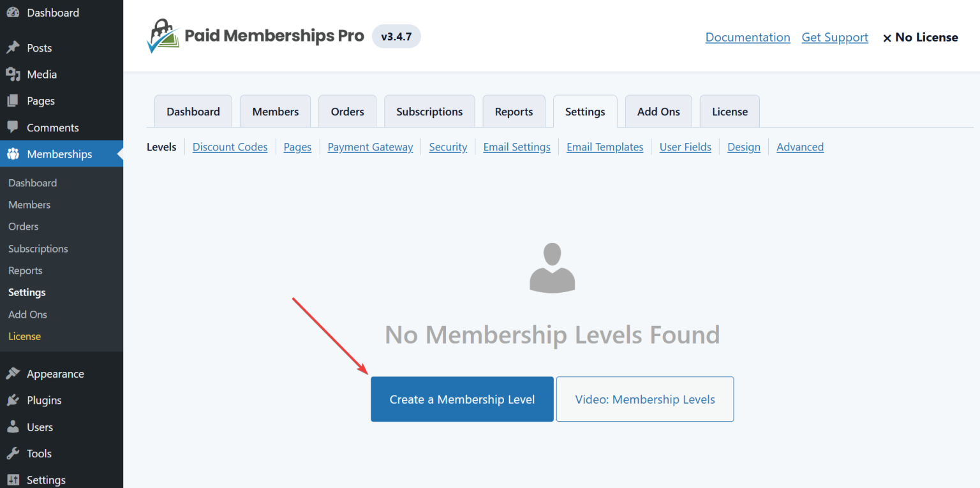This screenshot has height=488, width=980.
Task: Open Appearance using the brush icon
Action: coord(15,373)
